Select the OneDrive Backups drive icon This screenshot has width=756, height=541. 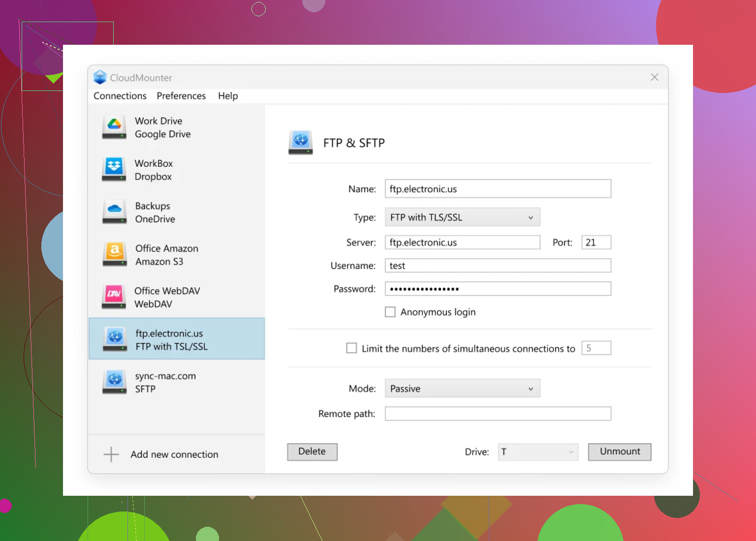tap(114, 212)
